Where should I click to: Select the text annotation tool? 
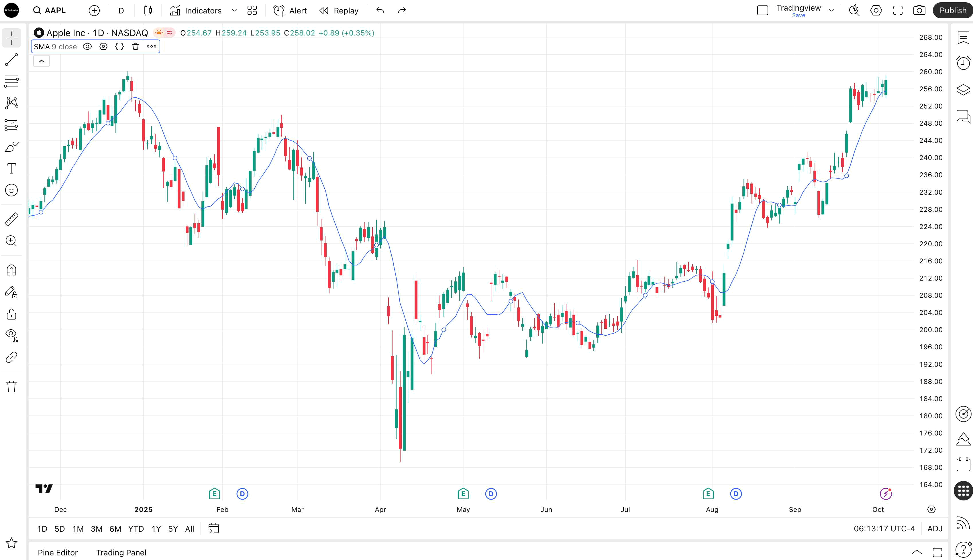(11, 168)
